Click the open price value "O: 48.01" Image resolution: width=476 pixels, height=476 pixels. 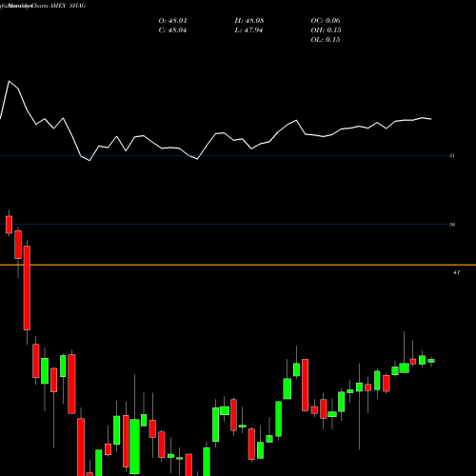click(x=172, y=21)
